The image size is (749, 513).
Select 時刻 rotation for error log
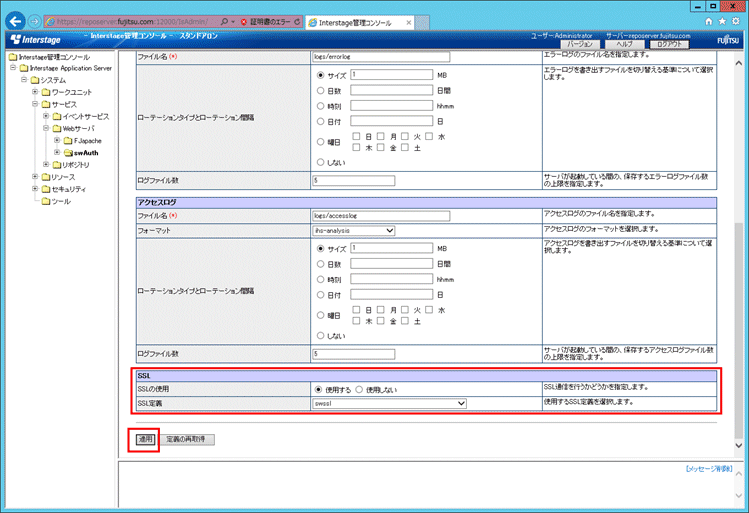321,106
